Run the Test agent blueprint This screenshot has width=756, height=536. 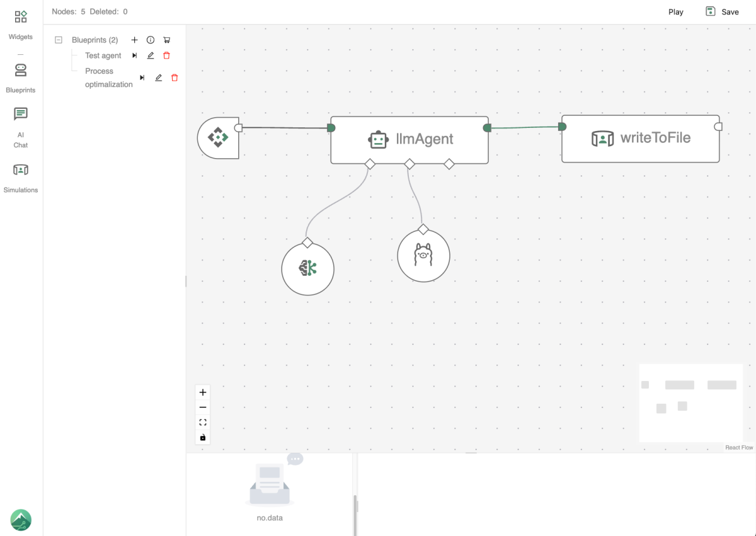[134, 55]
